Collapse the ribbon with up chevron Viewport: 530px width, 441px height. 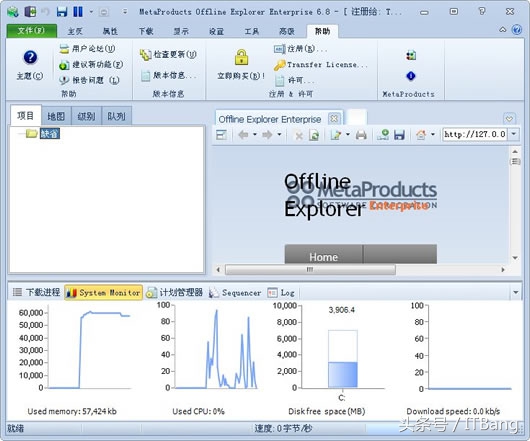503,30
